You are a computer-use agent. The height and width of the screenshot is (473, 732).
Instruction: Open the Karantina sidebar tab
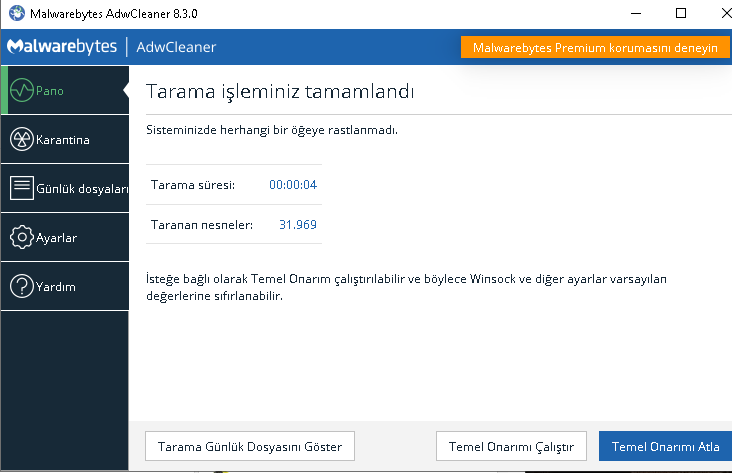click(x=65, y=139)
